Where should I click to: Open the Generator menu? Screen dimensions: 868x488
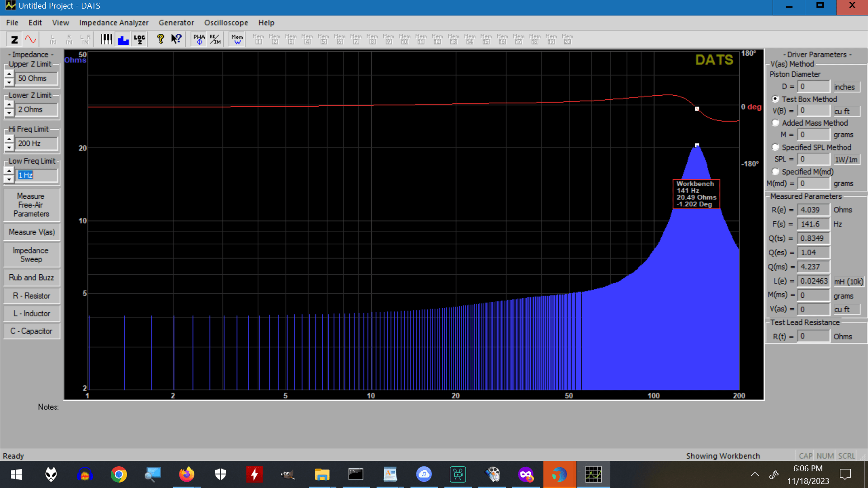tap(176, 23)
